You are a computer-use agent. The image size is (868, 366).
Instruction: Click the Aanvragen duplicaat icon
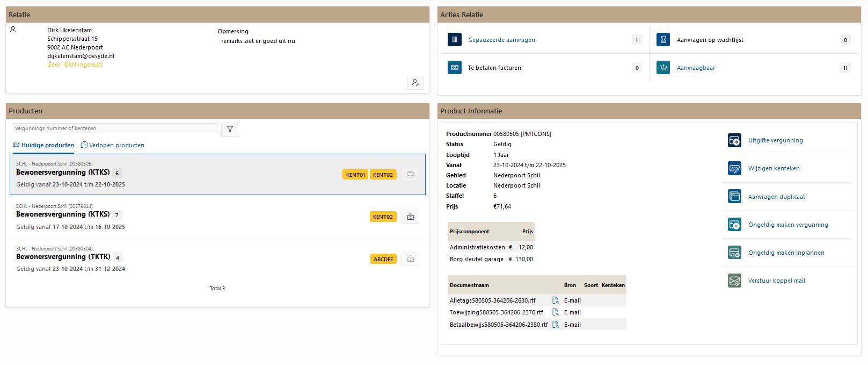[734, 197]
